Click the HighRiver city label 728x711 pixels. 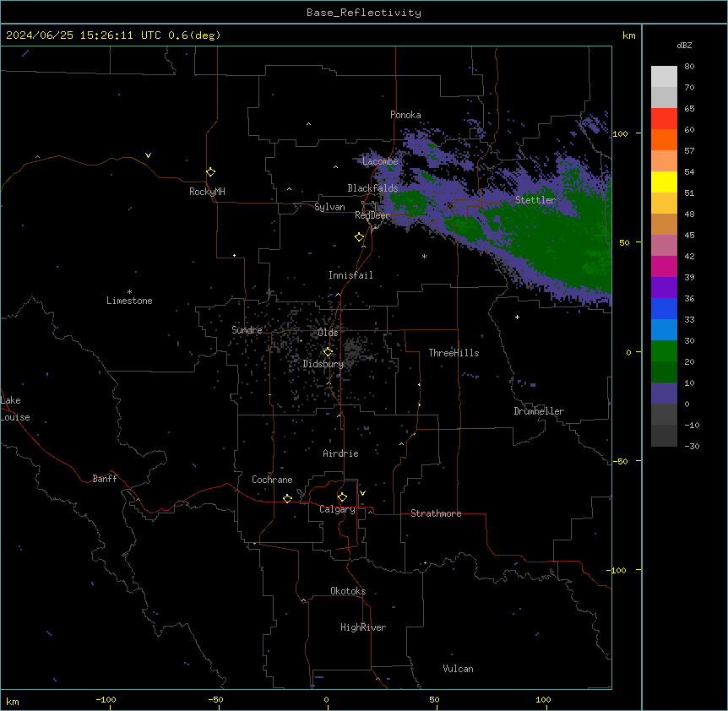pos(363,627)
